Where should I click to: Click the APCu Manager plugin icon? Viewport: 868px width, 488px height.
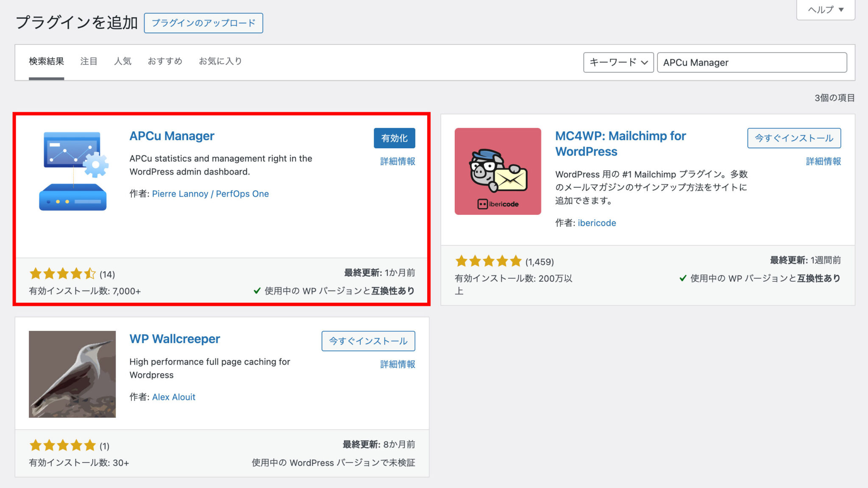pos(73,169)
